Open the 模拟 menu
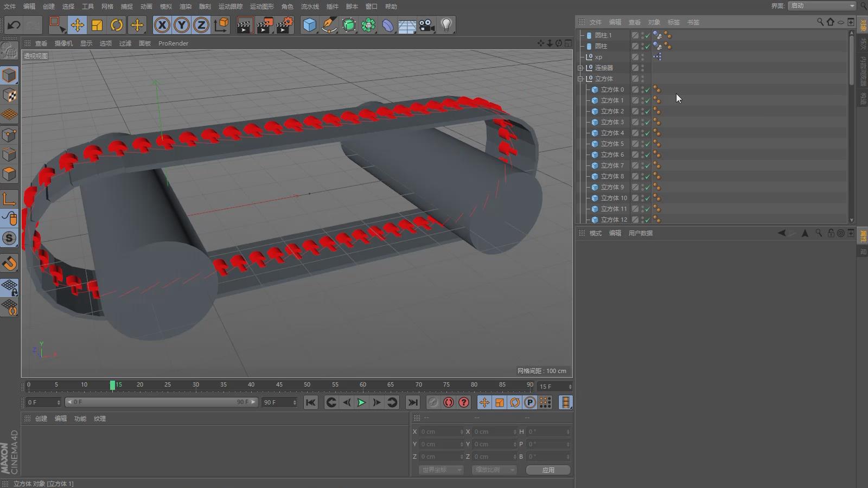868x488 pixels. coord(165,7)
